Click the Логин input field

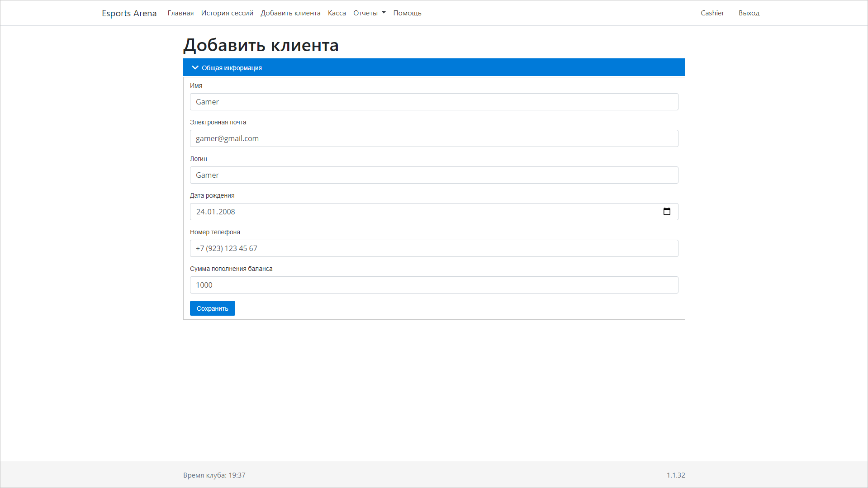(x=434, y=175)
